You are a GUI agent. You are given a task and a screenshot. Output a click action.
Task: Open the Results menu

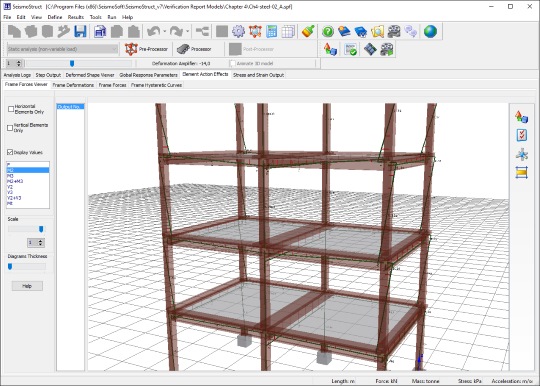point(76,17)
